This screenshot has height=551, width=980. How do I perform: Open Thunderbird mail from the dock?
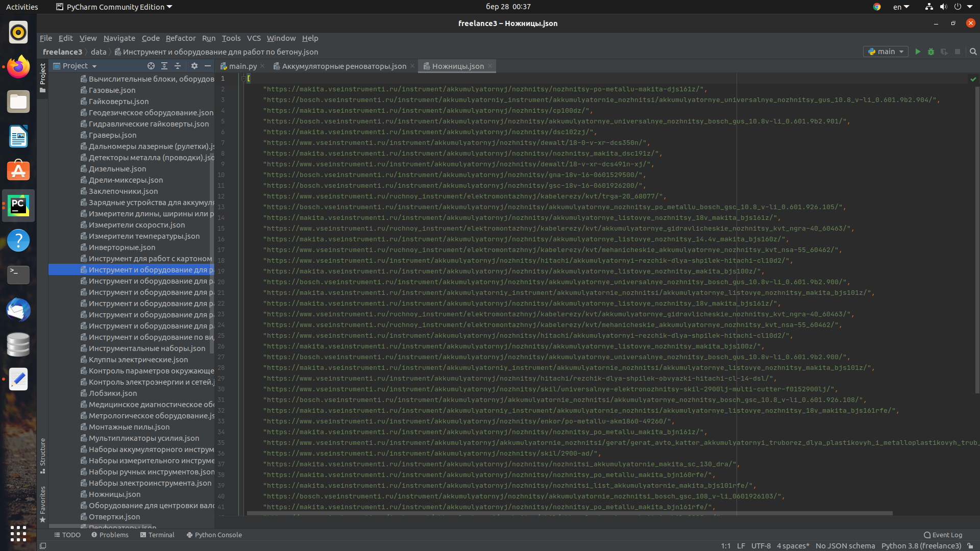pos(18,310)
